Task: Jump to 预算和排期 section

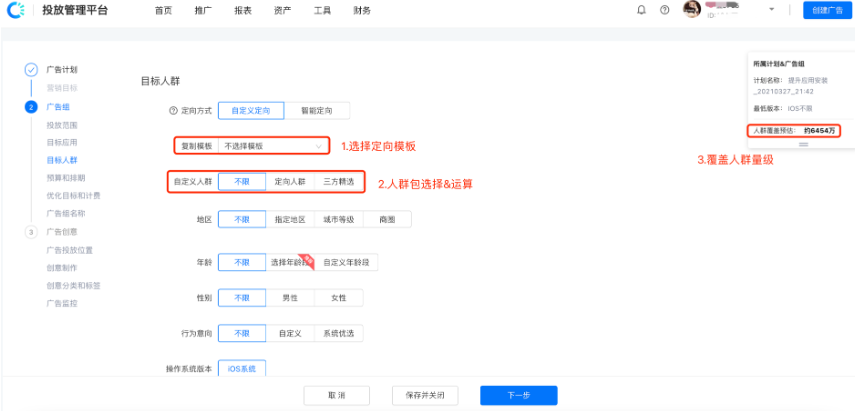Action: coord(65,178)
